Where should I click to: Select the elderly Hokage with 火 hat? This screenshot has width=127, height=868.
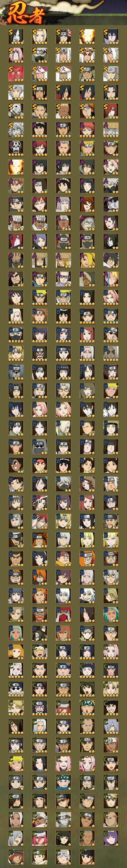pyautogui.click(x=64, y=74)
